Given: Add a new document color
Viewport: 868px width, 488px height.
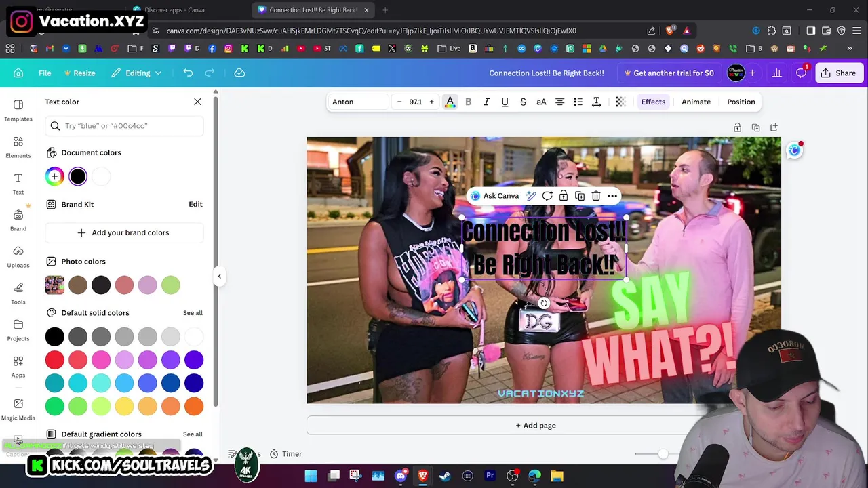Looking at the screenshot, I should 55,176.
